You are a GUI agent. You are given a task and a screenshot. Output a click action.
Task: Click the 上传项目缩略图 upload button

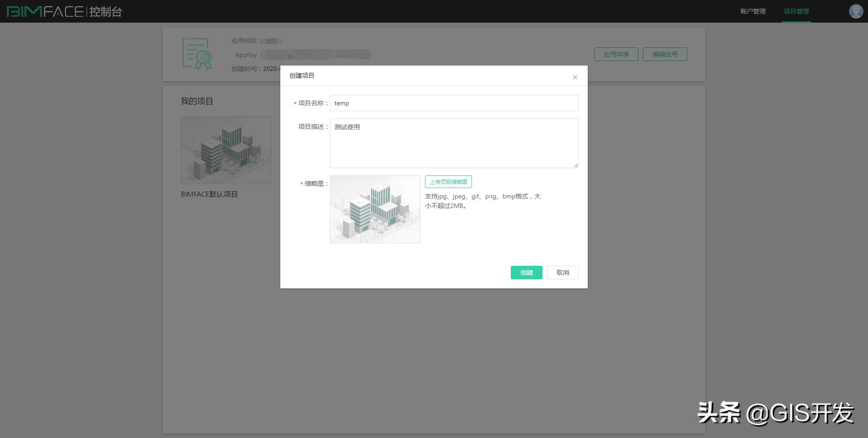point(448,181)
